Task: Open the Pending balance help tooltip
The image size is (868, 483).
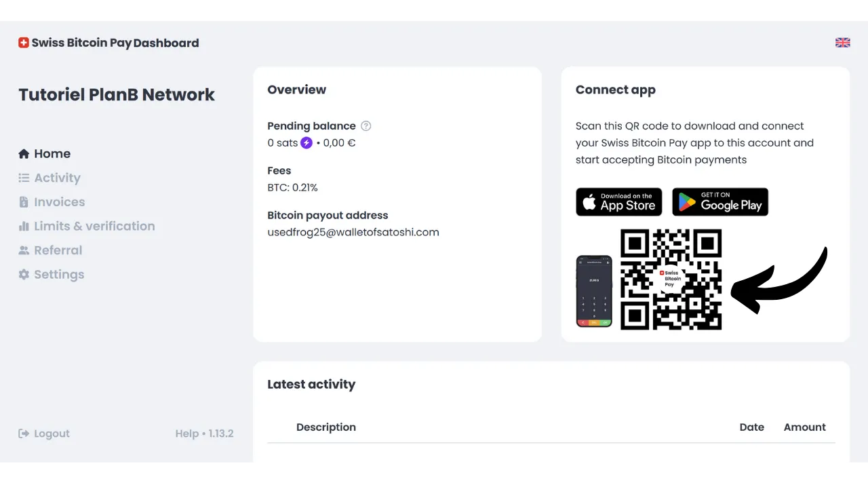Action: coord(366,125)
